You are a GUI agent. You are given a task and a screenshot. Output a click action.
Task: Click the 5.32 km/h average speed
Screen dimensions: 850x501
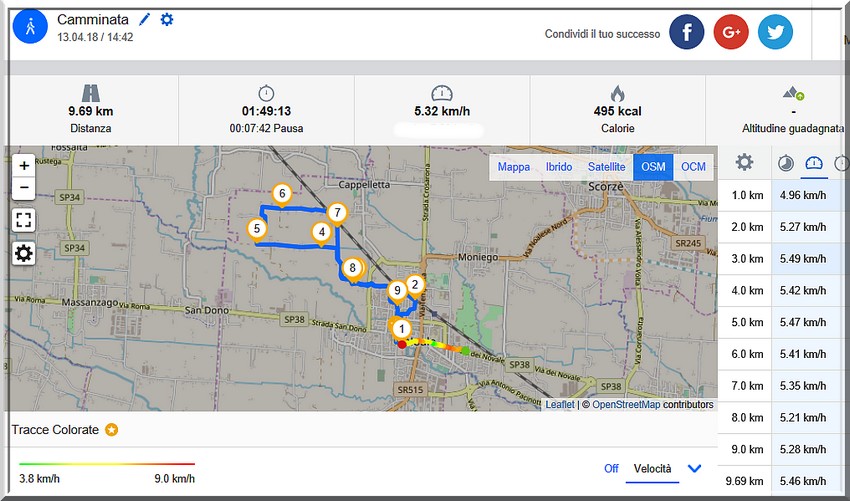(442, 111)
